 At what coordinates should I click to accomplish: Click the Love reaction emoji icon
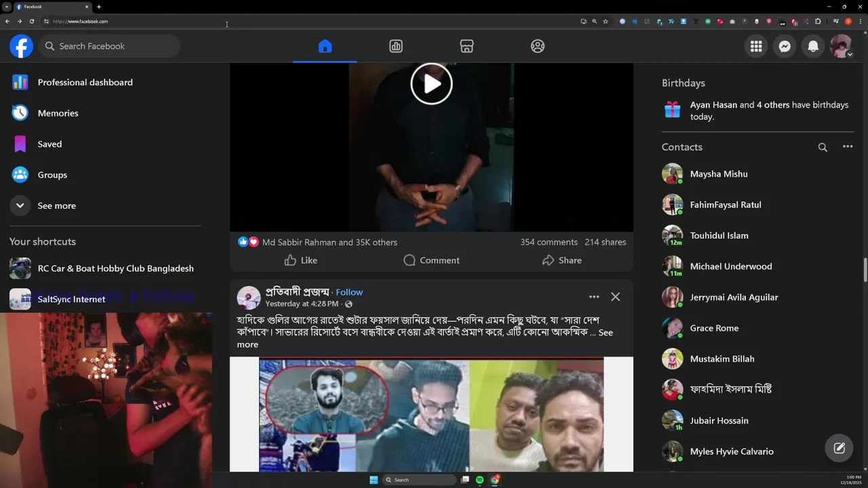(x=254, y=242)
